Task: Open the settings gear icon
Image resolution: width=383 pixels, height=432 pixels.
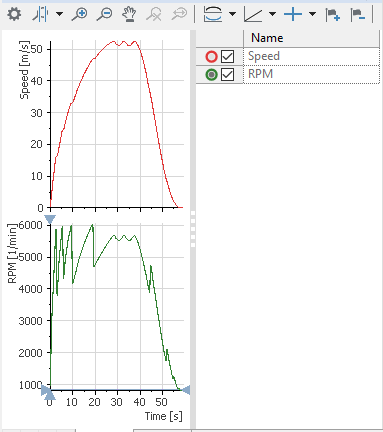Action: pyautogui.click(x=14, y=14)
